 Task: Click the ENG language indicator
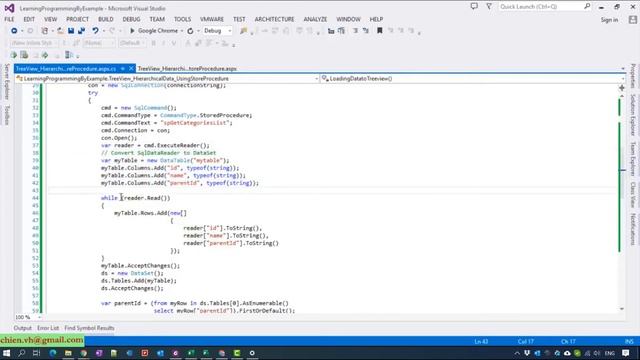coord(610,353)
